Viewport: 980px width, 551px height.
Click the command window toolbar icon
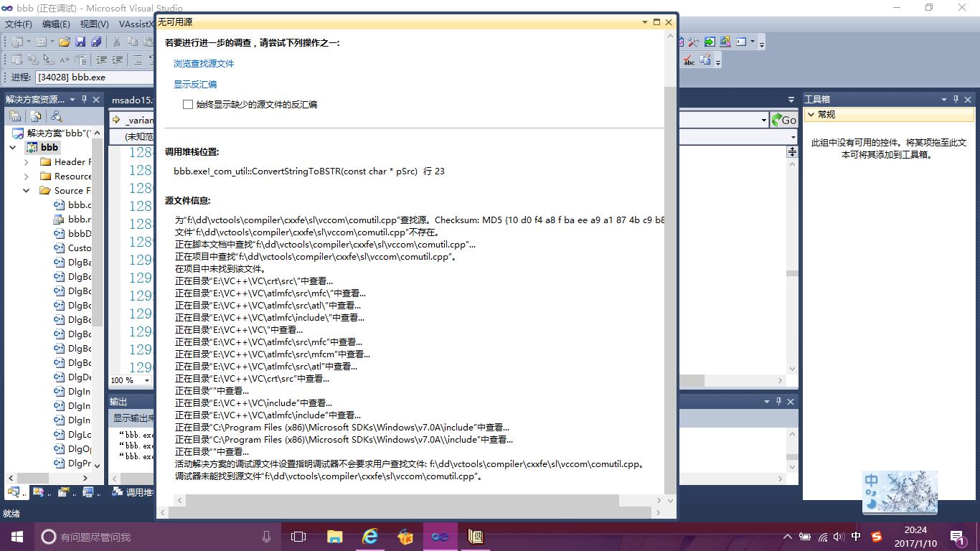(x=741, y=42)
